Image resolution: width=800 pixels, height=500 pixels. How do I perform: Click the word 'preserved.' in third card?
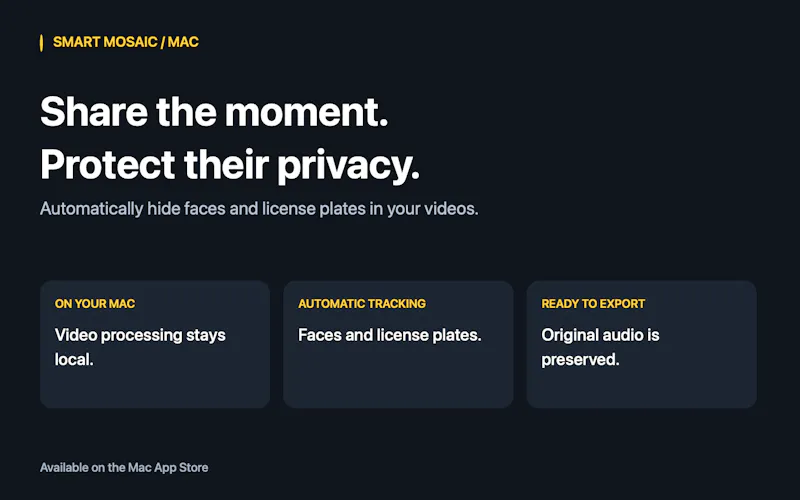[x=580, y=360]
